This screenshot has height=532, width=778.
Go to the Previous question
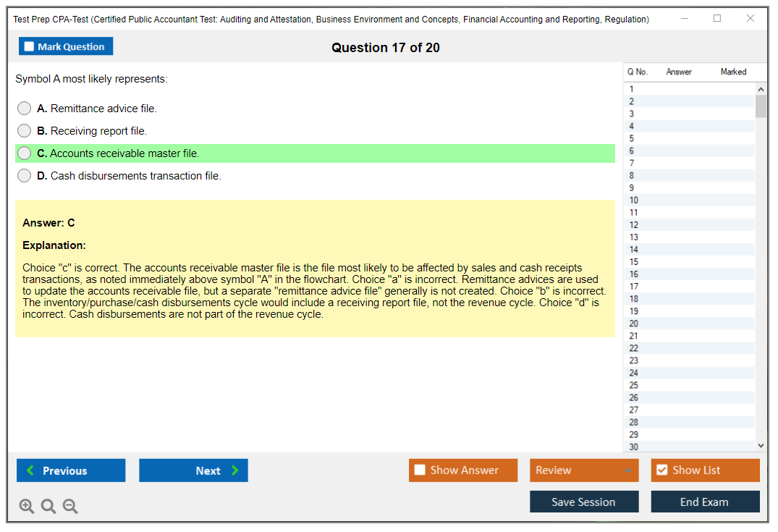[x=71, y=470]
